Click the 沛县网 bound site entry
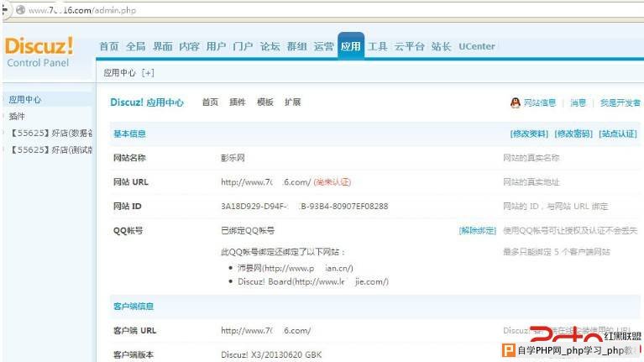 (x=296, y=268)
